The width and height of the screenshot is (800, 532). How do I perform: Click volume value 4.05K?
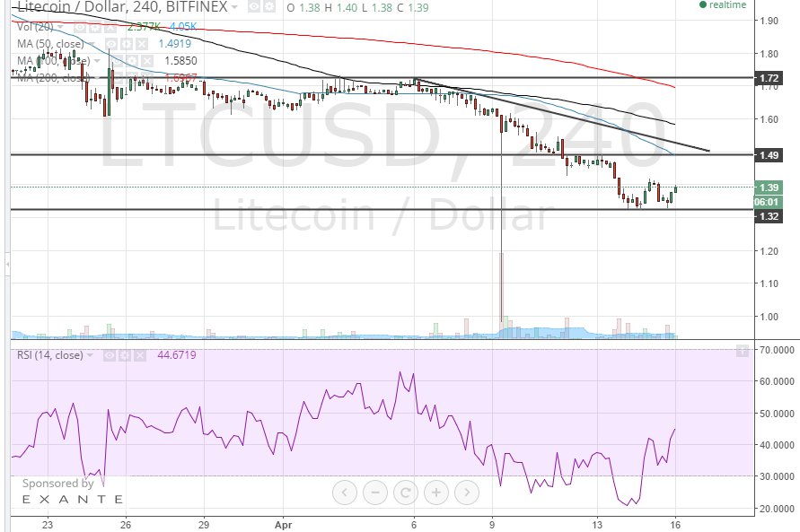[x=183, y=27]
